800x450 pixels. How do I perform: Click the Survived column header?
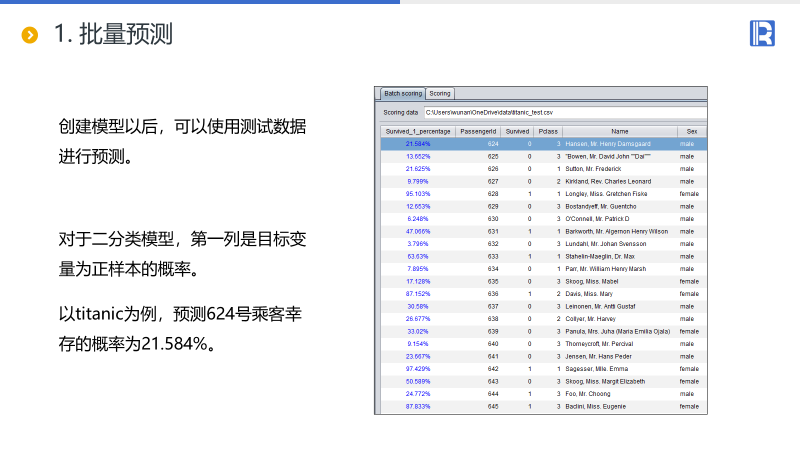(517, 131)
